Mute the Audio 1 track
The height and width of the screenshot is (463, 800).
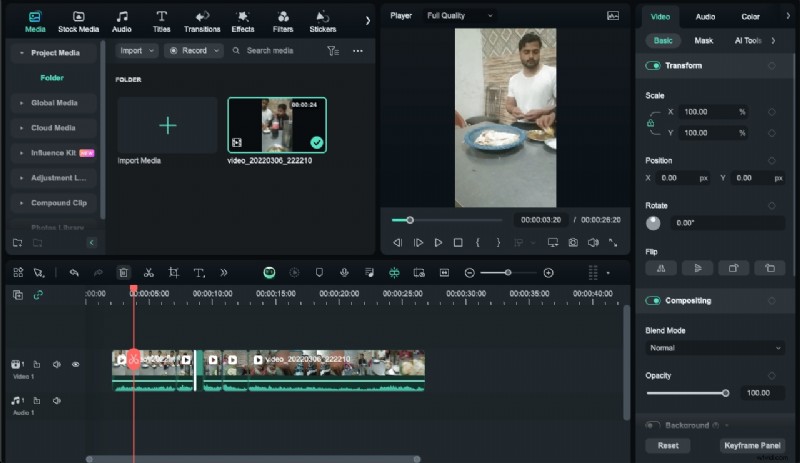(57, 401)
